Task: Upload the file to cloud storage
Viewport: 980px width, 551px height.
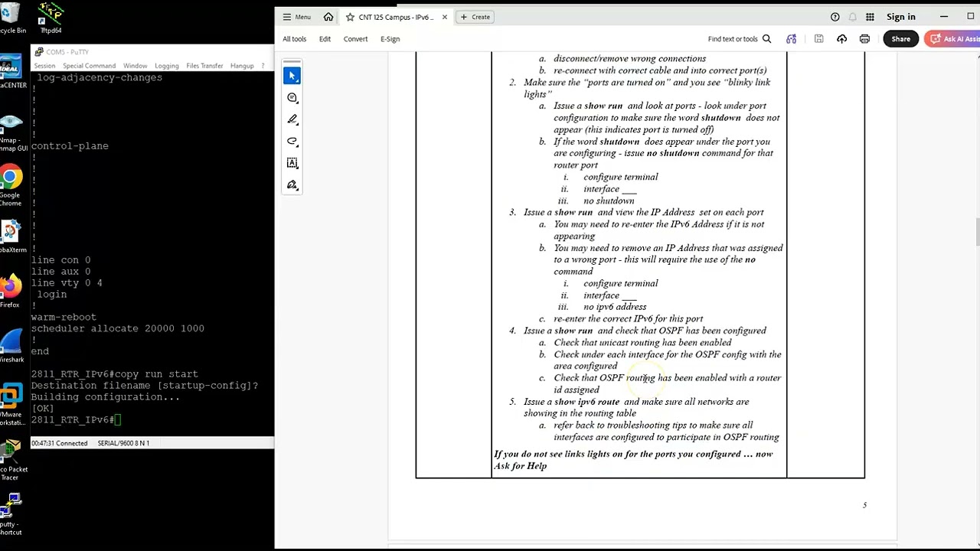Action: pos(841,39)
